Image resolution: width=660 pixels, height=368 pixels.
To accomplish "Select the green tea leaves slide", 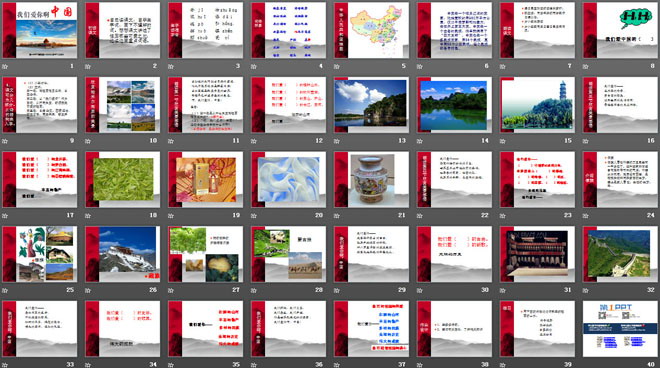I will click(122, 179).
